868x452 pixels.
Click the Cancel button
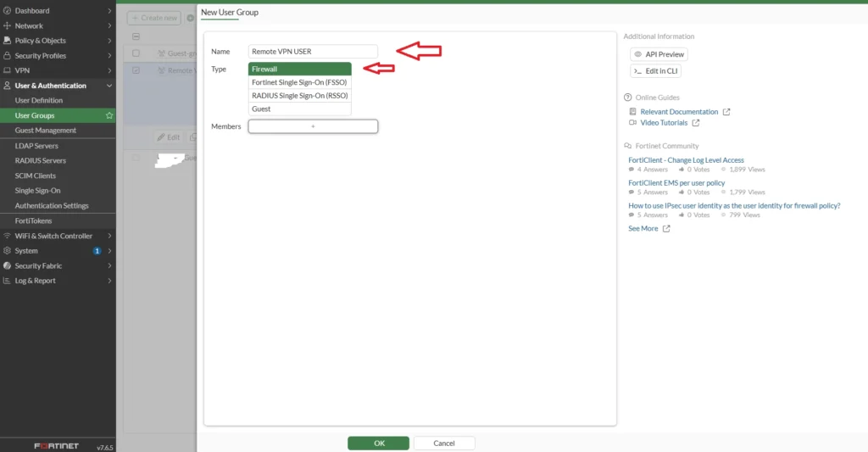click(444, 444)
